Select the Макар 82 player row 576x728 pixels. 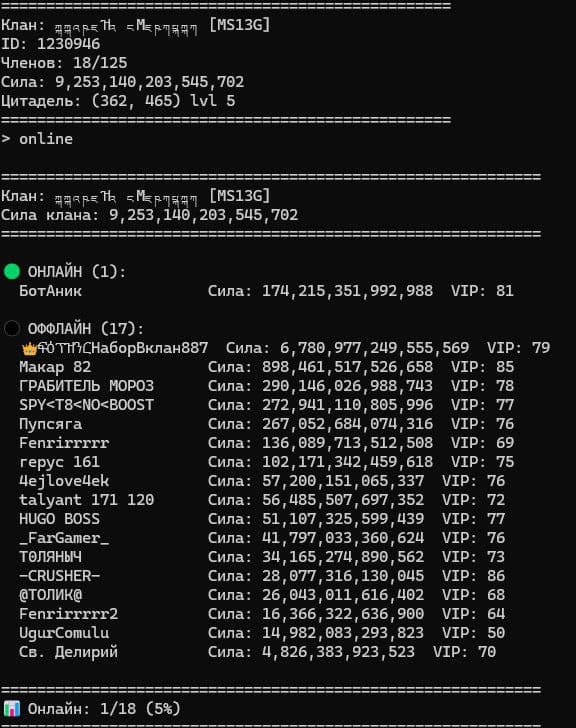266,367
